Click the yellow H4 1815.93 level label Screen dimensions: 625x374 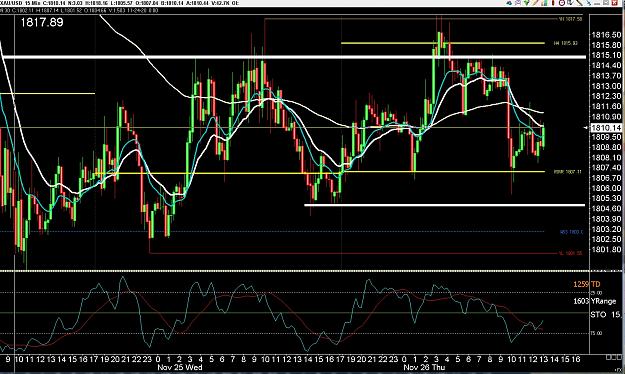pyautogui.click(x=565, y=43)
